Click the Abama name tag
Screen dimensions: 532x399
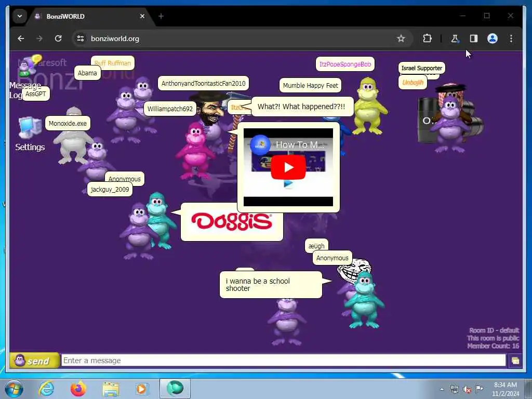[x=87, y=73]
